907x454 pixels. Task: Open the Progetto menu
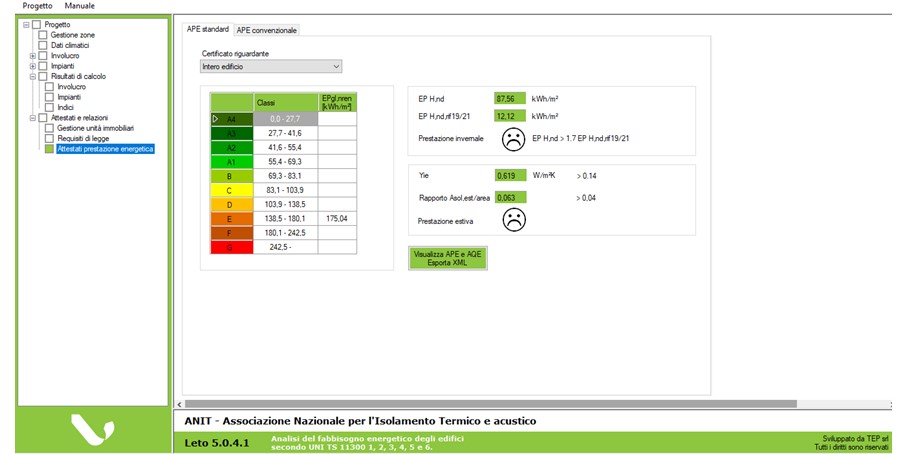[37, 6]
